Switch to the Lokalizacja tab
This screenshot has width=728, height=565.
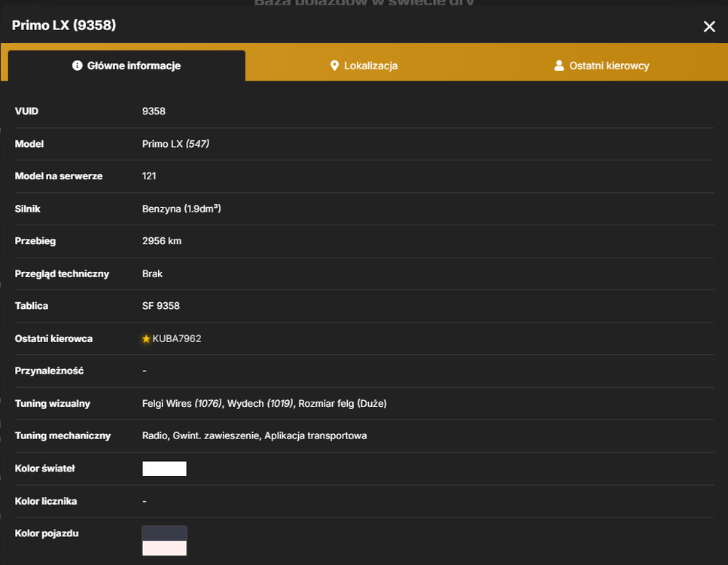364,66
